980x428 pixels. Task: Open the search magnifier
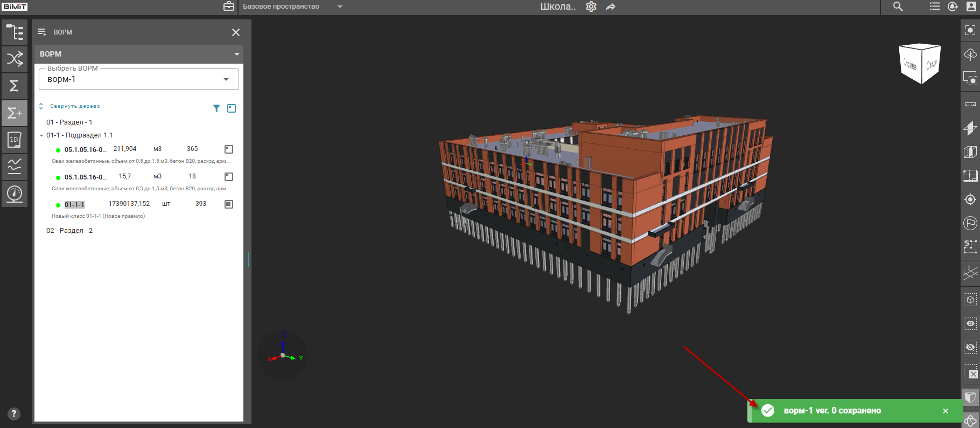(898, 6)
